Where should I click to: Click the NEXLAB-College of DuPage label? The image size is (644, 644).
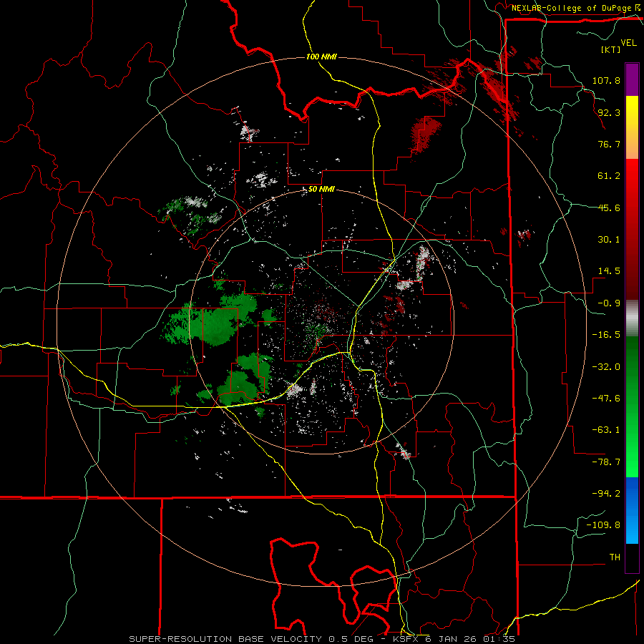tap(573, 8)
